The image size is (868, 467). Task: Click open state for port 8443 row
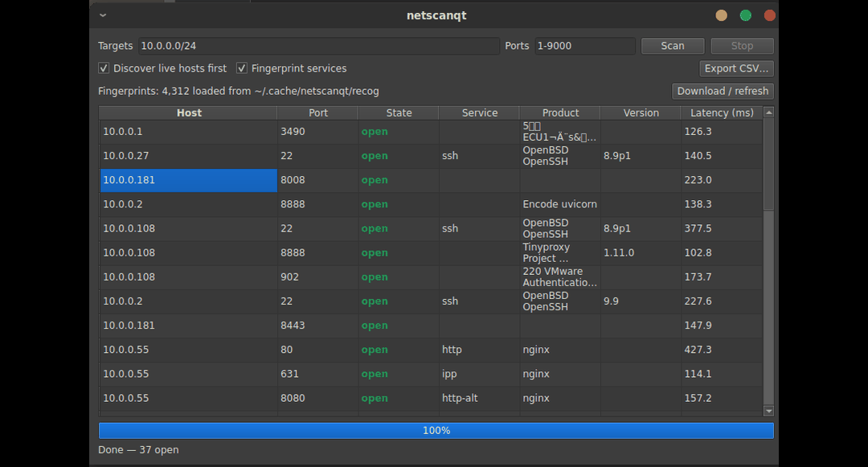coord(399,326)
